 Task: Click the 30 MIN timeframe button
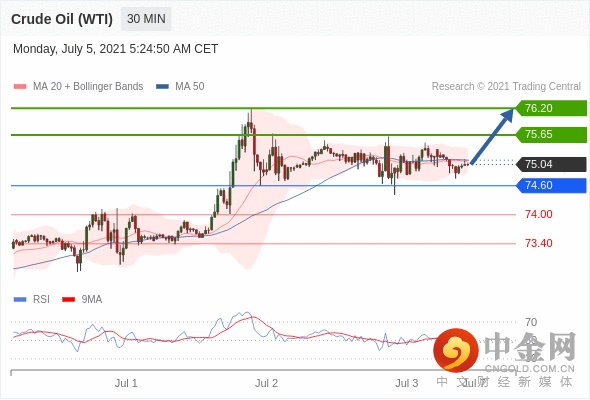[x=146, y=19]
